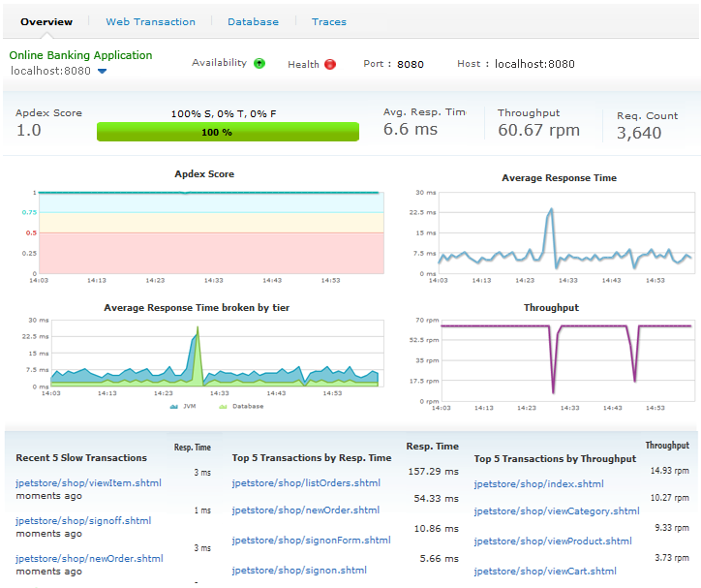The width and height of the screenshot is (701, 588).
Task: Toggle the Database legend icon
Action: pyautogui.click(x=223, y=407)
